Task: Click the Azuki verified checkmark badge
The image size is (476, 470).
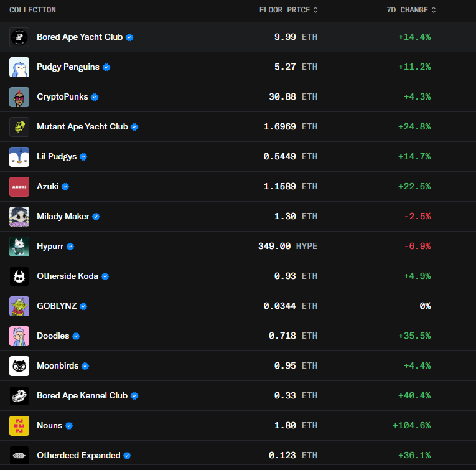Action: pyautogui.click(x=65, y=187)
